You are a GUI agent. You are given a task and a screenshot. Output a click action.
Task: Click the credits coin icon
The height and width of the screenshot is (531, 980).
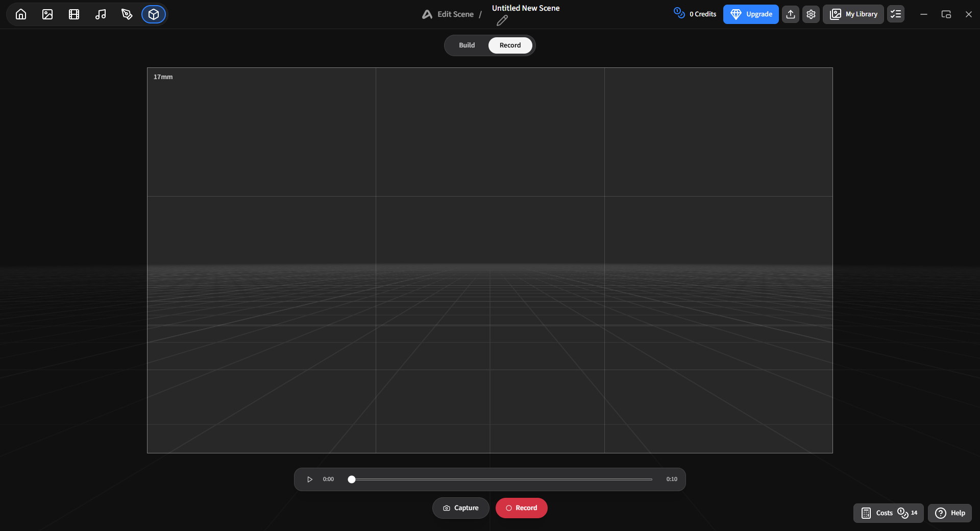coord(679,13)
